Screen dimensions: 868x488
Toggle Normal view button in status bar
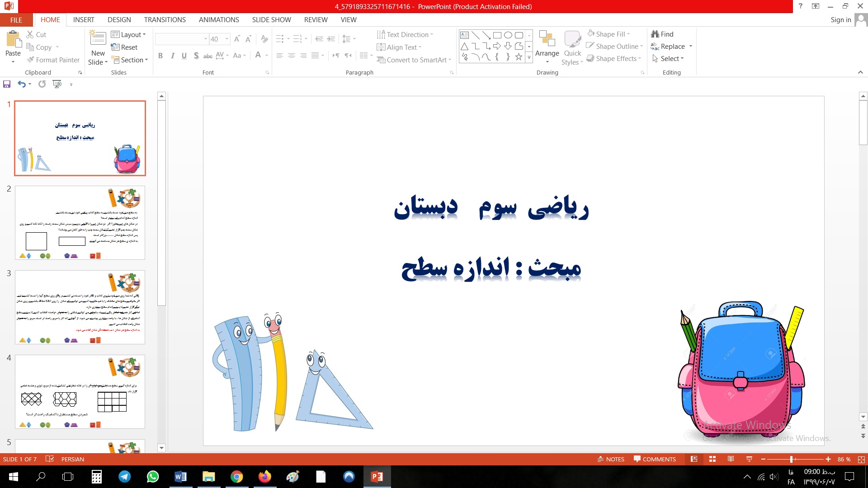click(x=694, y=459)
